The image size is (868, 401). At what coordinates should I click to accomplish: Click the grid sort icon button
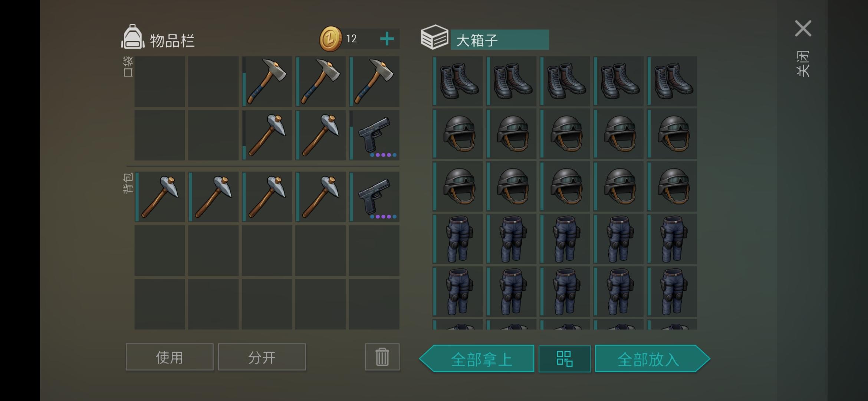point(564,359)
